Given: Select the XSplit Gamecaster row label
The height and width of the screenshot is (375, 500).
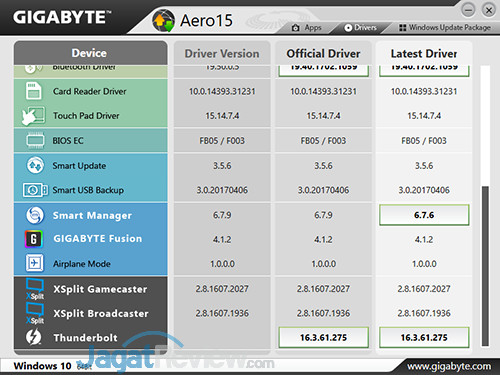Looking at the screenshot, I should (100, 289).
